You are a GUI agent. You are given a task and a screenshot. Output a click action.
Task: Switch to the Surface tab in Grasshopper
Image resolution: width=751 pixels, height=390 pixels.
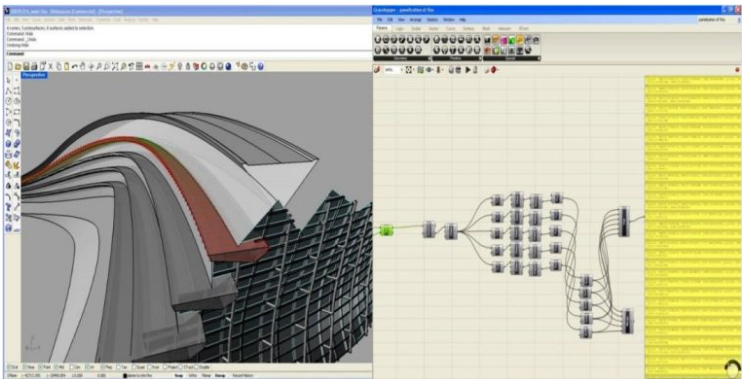pos(468,29)
